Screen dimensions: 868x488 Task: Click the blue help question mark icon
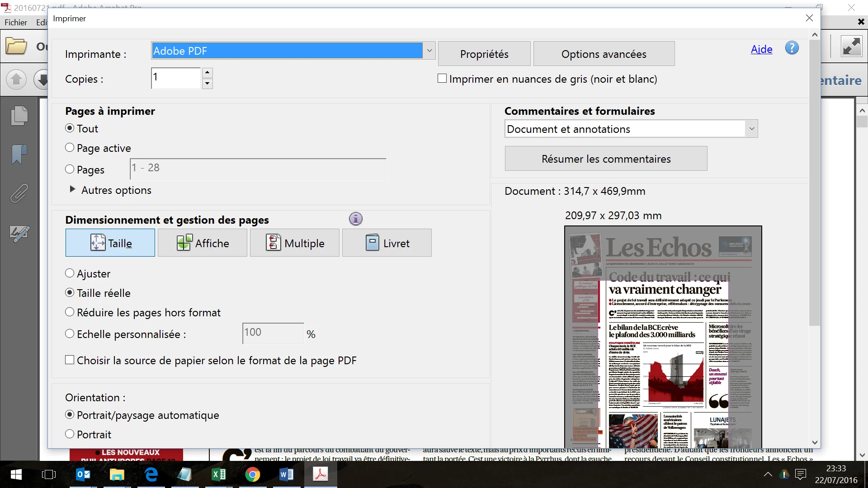point(792,48)
